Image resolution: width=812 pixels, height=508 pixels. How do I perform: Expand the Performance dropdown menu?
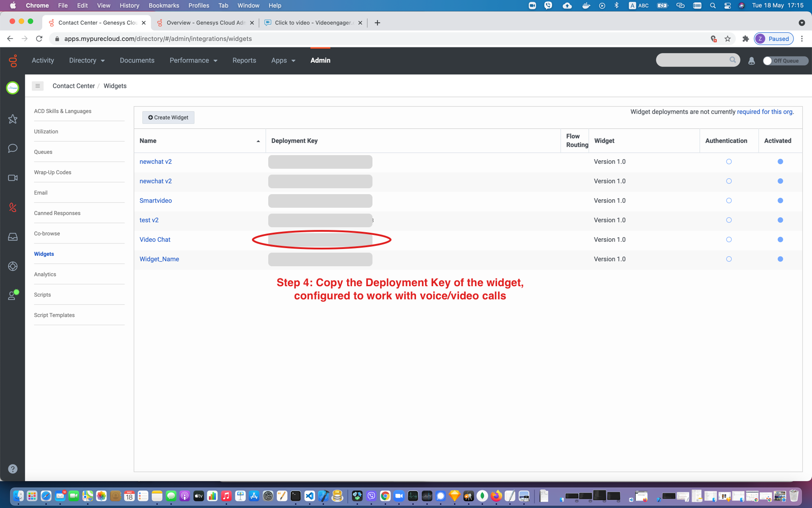tap(193, 60)
